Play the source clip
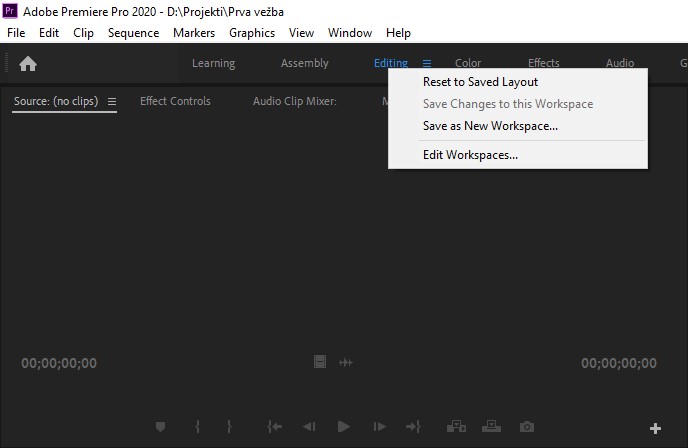 344,426
